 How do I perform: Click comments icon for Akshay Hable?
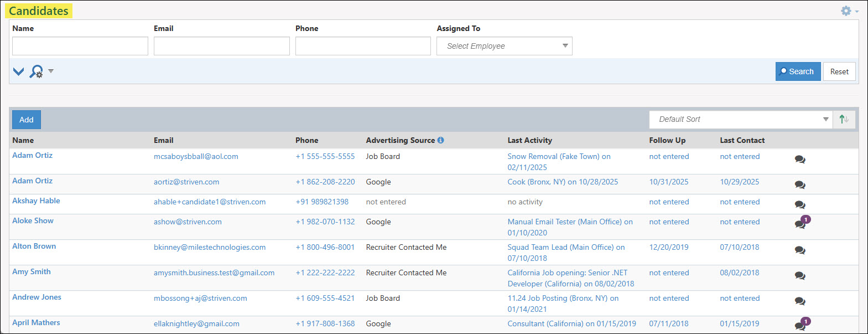[x=800, y=204]
